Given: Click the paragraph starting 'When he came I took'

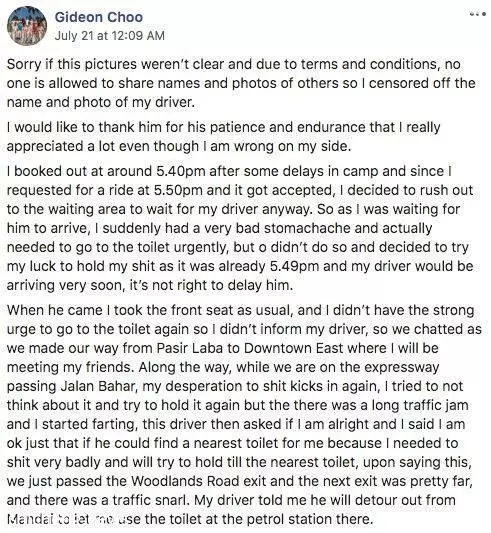Looking at the screenshot, I should [x=244, y=415].
